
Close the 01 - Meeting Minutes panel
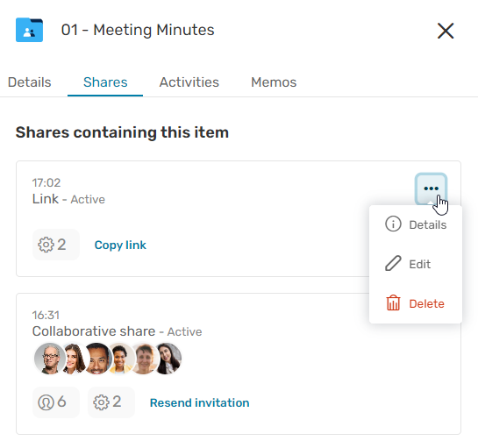point(446,31)
